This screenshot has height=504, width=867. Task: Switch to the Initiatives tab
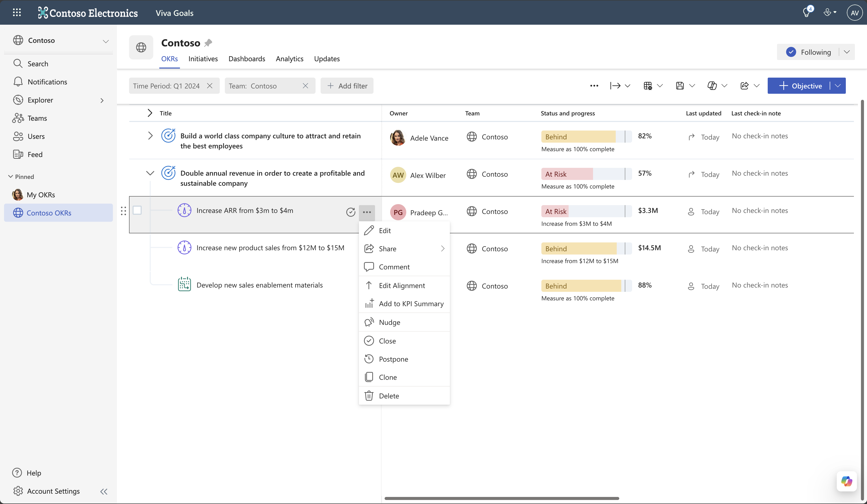203,59
